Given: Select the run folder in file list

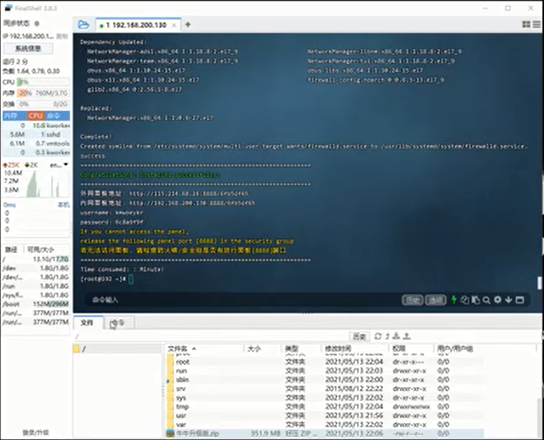Looking at the screenshot, I should (x=324, y=371).
